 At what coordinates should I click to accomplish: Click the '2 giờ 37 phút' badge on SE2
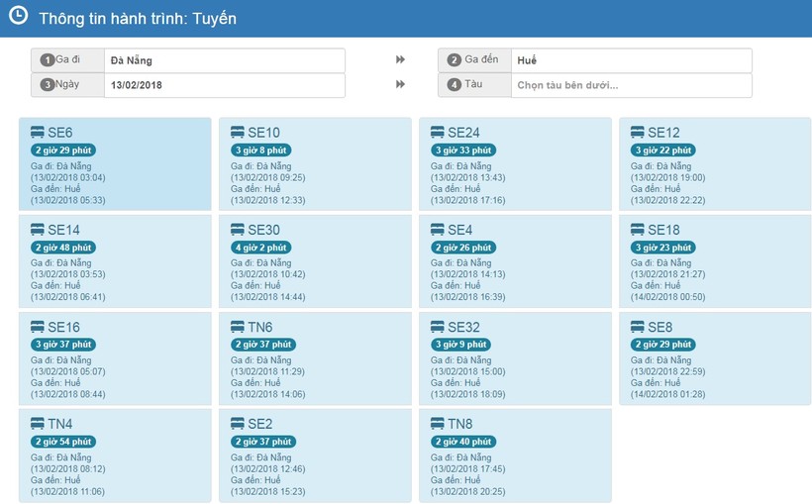[263, 442]
